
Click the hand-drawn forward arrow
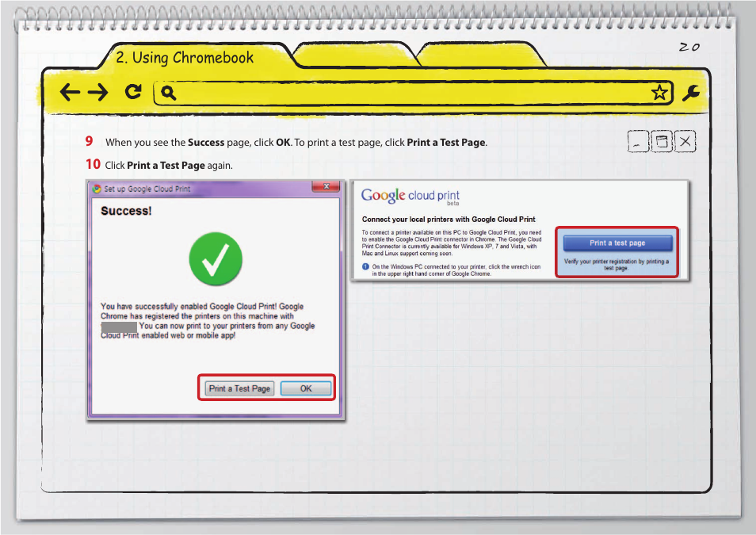98,92
